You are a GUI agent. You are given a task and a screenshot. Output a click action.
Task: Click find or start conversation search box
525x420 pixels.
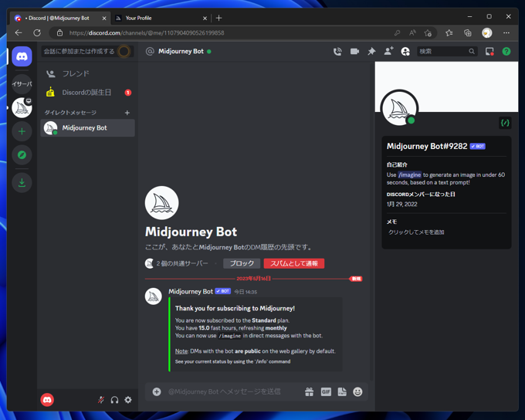pos(88,51)
